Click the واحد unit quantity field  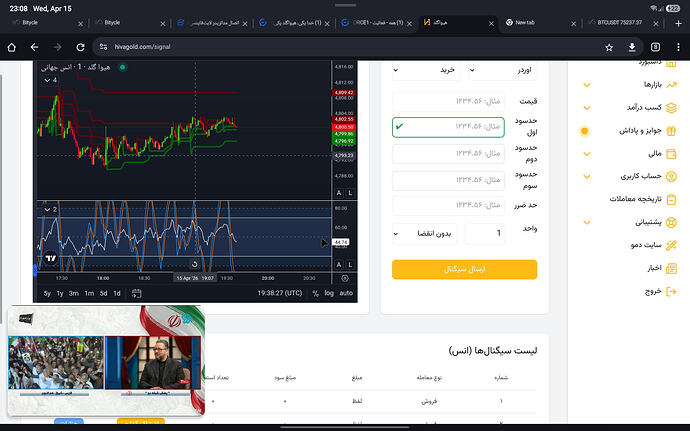point(485,233)
